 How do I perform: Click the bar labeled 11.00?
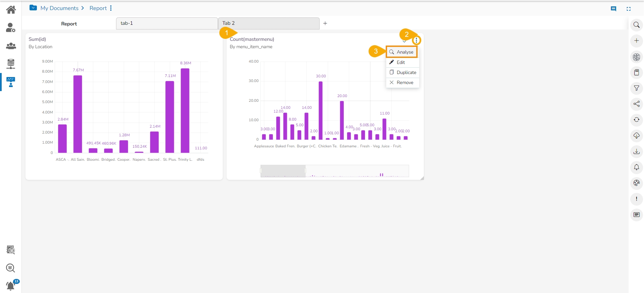point(384,129)
